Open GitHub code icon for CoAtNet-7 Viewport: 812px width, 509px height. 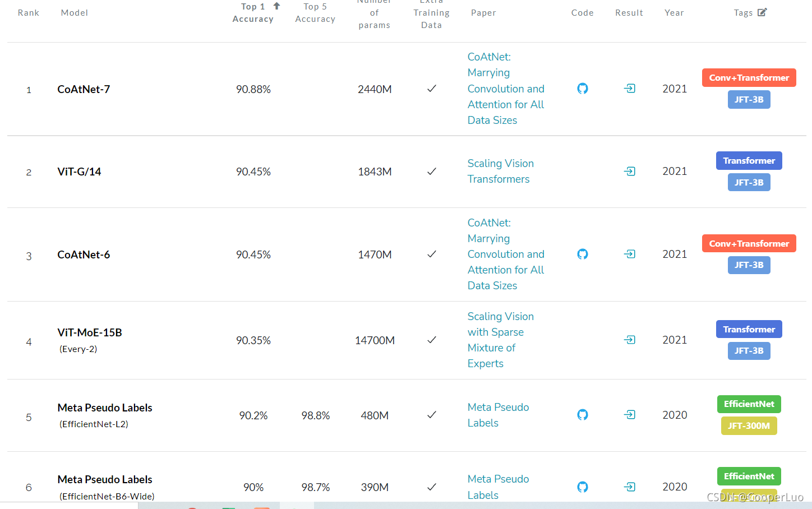coord(583,89)
